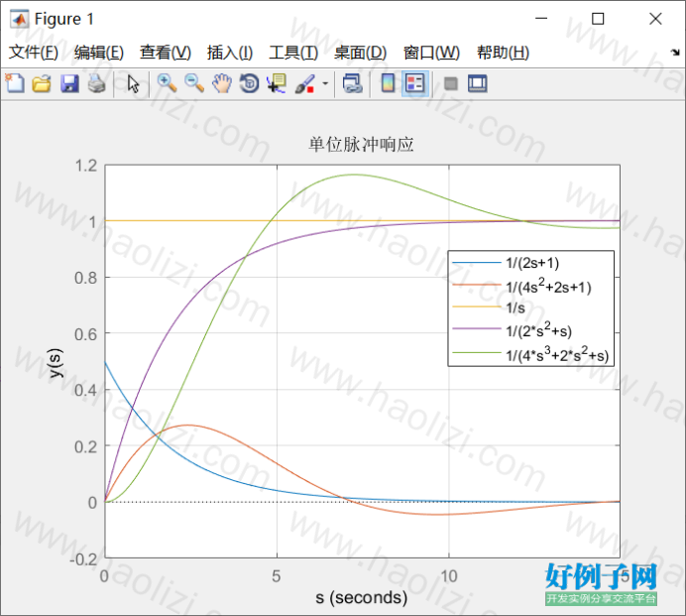This screenshot has height=616, width=686.
Task: Toggle the Insert Legend toolbar button
Action: (414, 83)
